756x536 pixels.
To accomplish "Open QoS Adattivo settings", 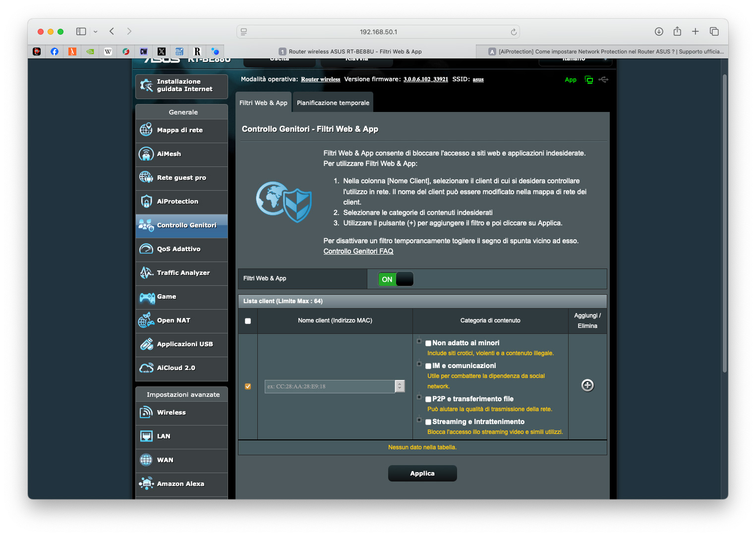I will pyautogui.click(x=181, y=249).
